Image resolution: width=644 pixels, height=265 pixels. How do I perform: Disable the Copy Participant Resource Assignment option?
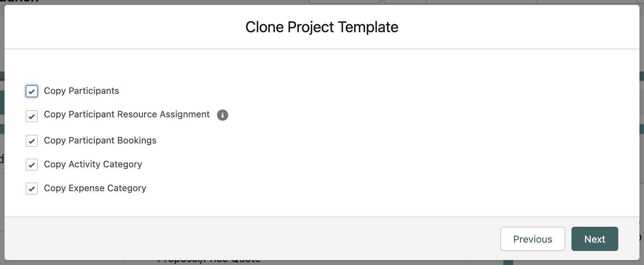[32, 116]
